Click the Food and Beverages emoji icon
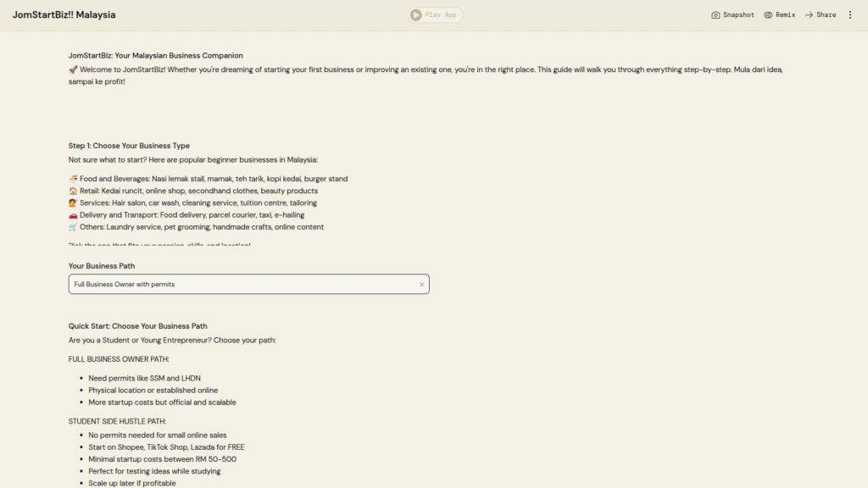 73,179
